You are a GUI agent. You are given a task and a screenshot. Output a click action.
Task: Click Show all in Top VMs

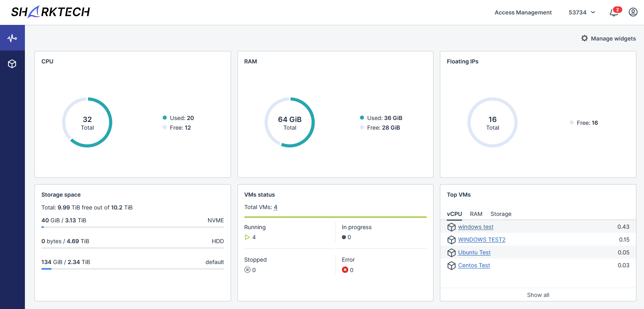pyautogui.click(x=538, y=295)
